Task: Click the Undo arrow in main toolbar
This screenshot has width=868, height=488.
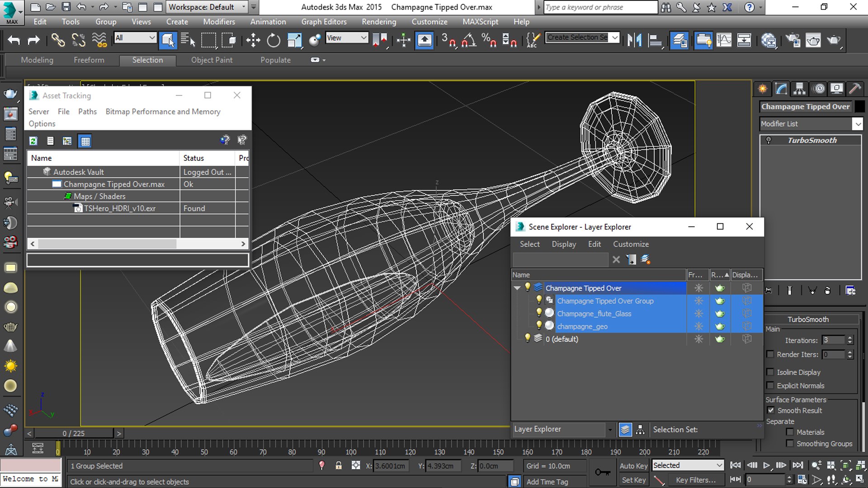Action: click(14, 40)
